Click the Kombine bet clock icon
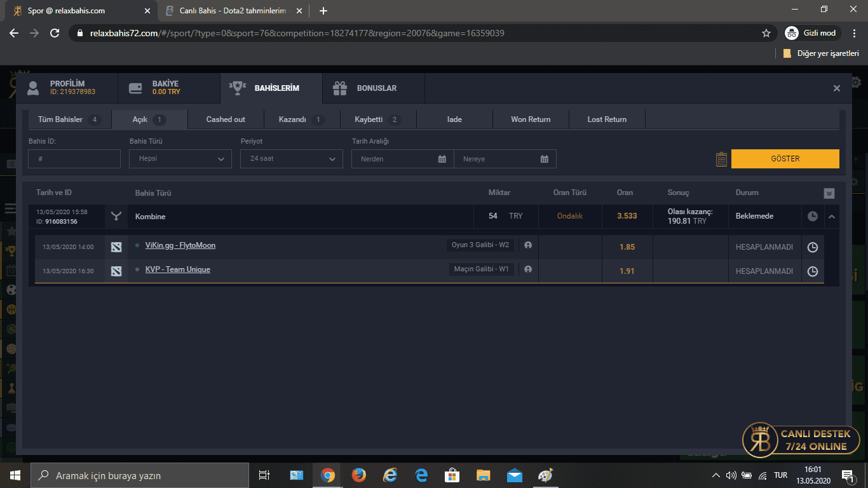 tap(813, 217)
